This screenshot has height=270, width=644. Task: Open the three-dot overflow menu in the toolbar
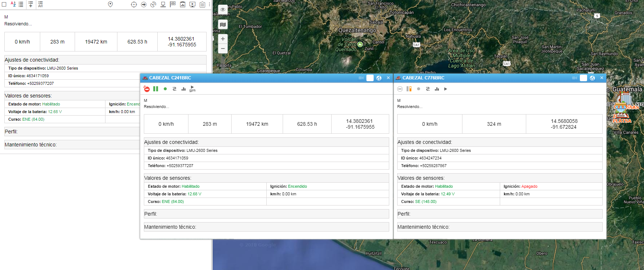[209, 4]
